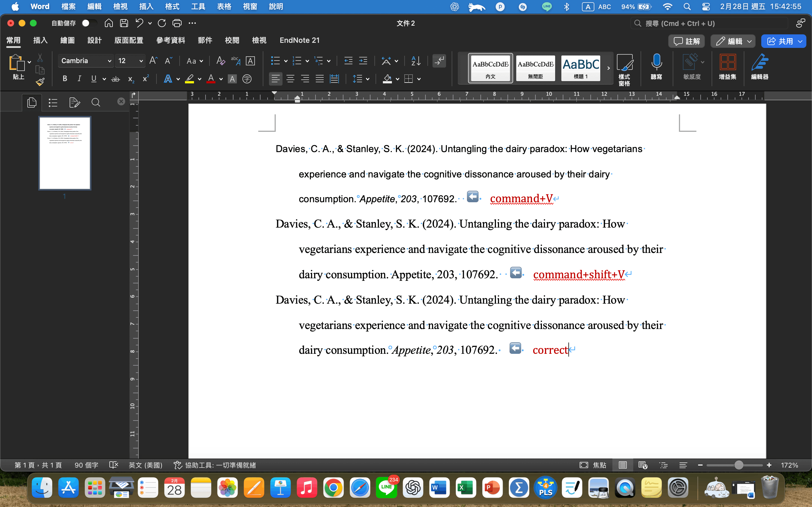Image resolution: width=812 pixels, height=507 pixels.
Task: Open the EndNote 21 tab
Action: click(x=299, y=41)
